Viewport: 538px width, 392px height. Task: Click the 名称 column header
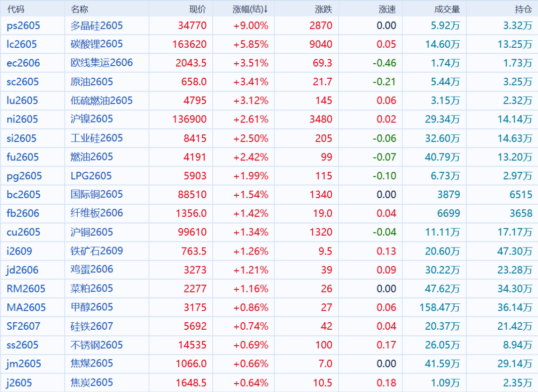coord(79,9)
